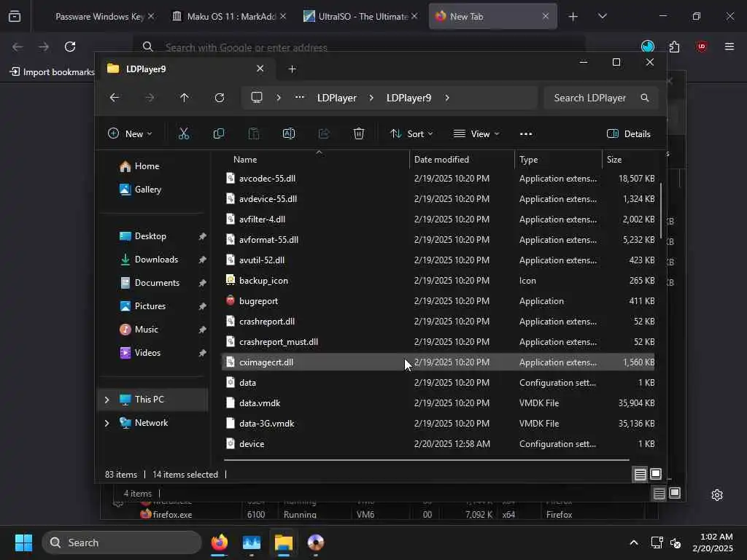Screen dimensions: 747x560
Task: Go back in File Explorer
Action: click(115, 98)
